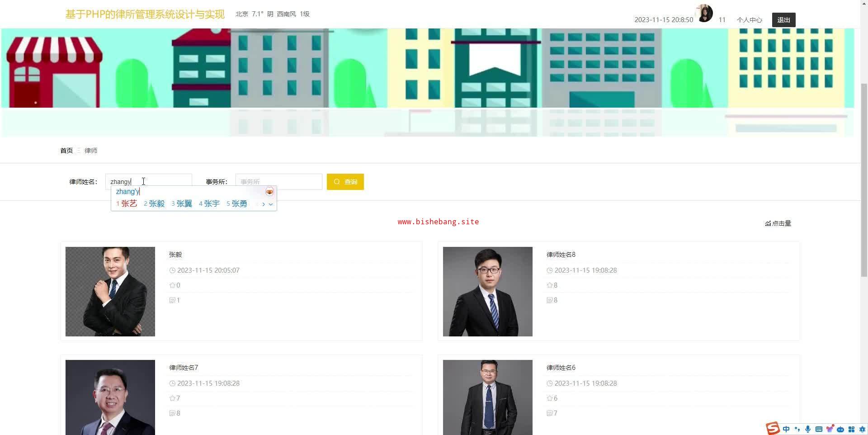The image size is (868, 435).
Task: Select IME candidate 张宇
Action: [x=209, y=203]
